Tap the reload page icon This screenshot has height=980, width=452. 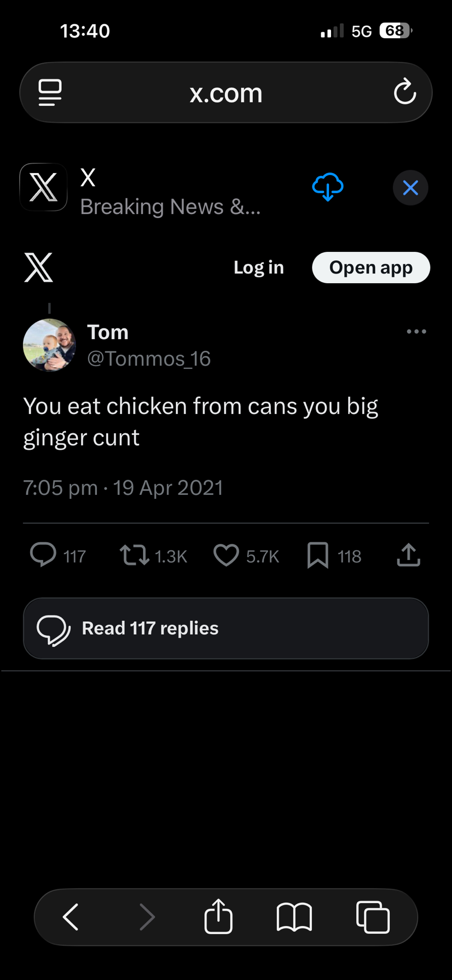pyautogui.click(x=405, y=92)
